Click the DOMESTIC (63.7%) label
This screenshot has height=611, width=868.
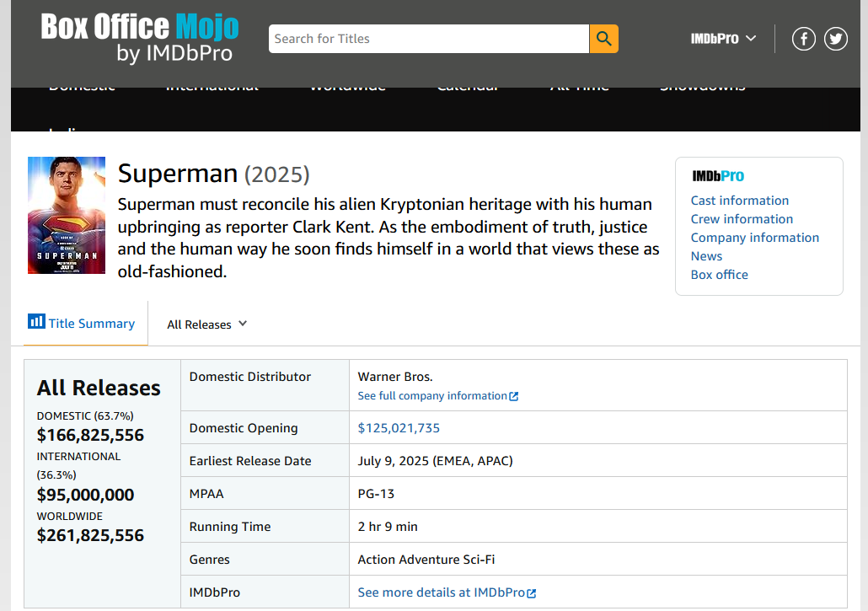pos(85,415)
